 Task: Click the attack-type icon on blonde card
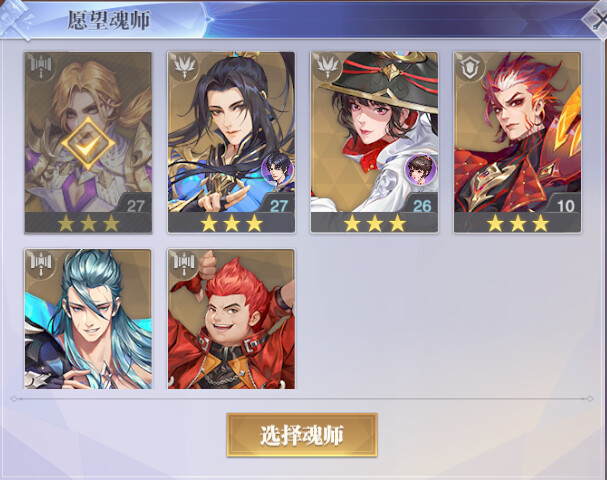[41, 67]
